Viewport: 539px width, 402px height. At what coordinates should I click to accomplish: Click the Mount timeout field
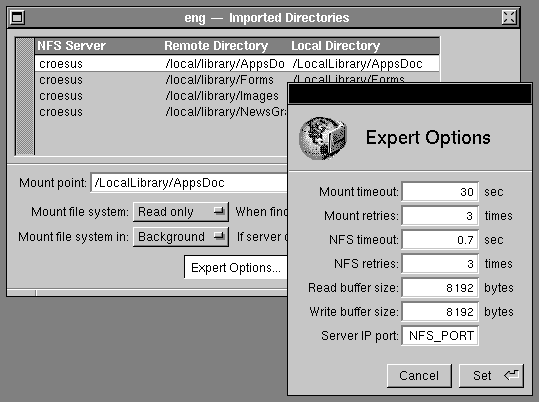click(440, 192)
